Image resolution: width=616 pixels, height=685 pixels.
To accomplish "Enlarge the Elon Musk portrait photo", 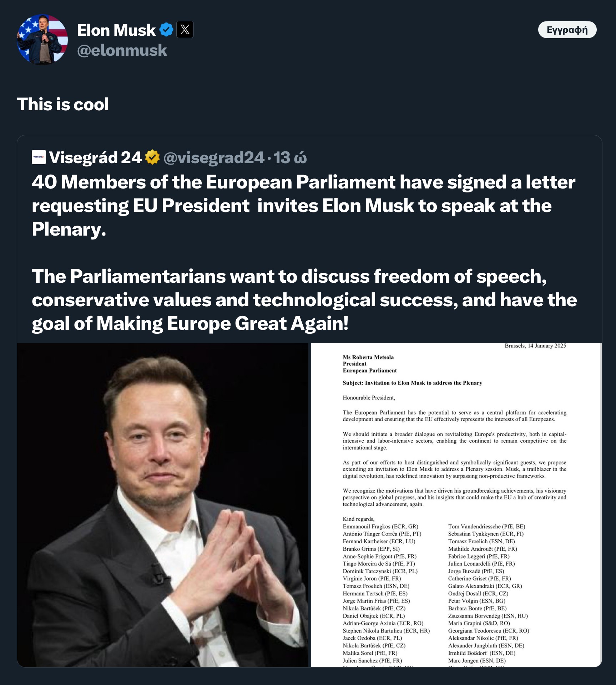I will click(x=163, y=505).
